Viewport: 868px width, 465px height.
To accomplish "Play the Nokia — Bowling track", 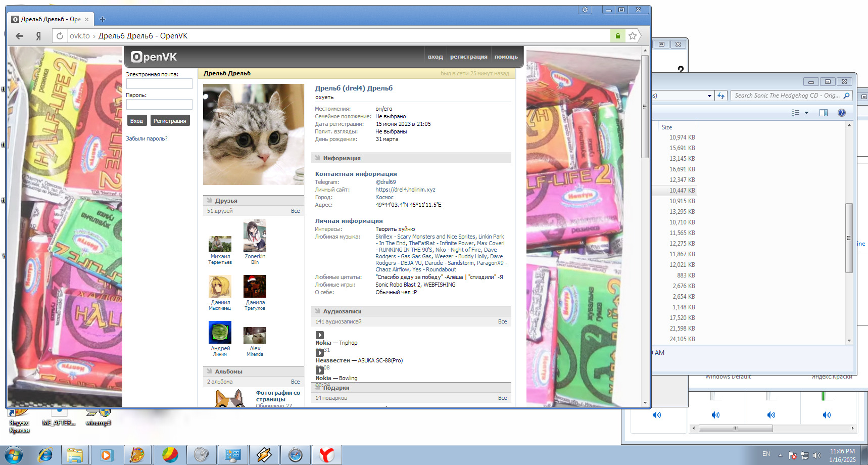I will (320, 370).
